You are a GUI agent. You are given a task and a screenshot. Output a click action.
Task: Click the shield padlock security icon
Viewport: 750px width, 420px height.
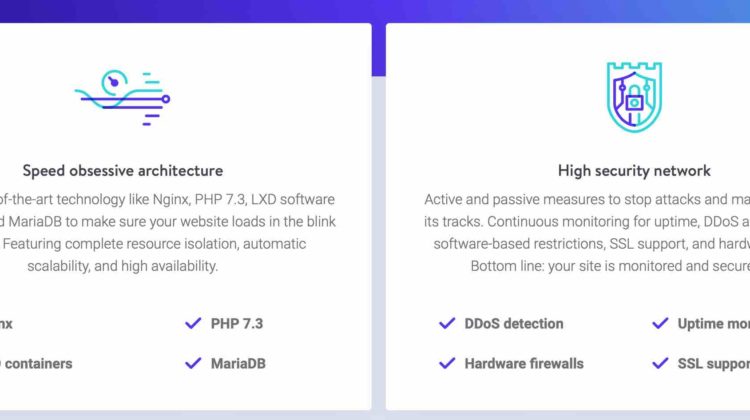(634, 97)
